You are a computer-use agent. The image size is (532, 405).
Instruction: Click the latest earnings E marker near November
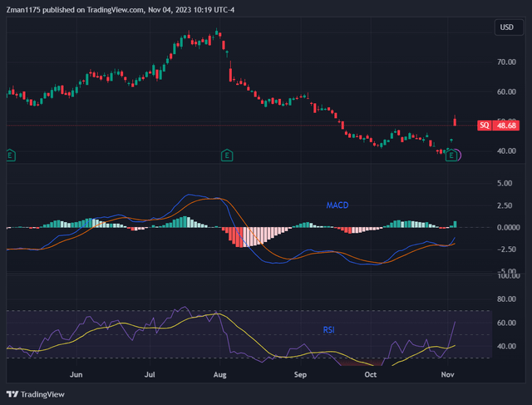[x=451, y=155]
